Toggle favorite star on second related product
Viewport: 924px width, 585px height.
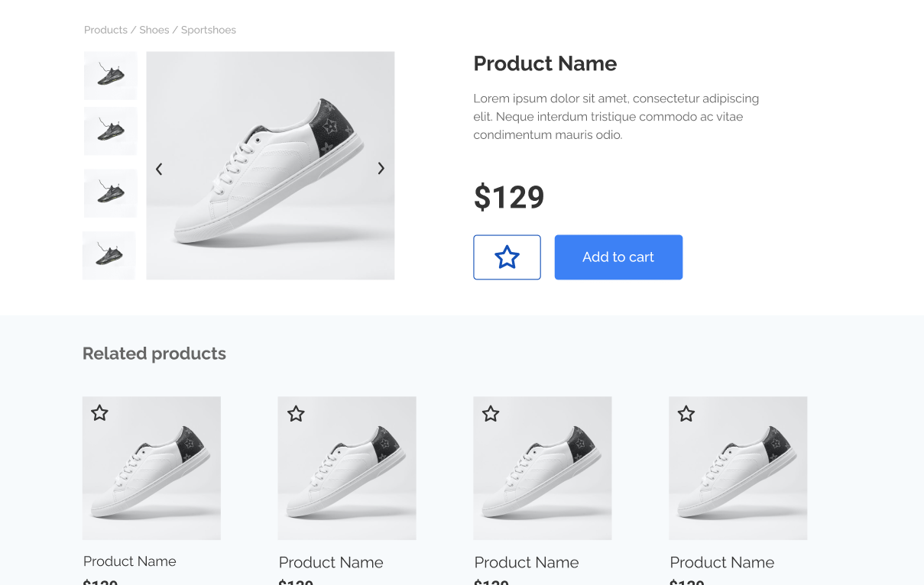(296, 414)
